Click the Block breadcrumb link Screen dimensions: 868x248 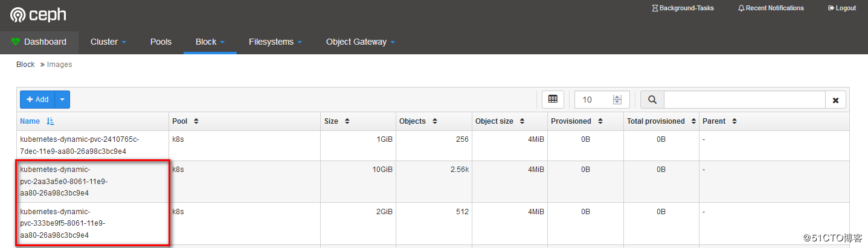25,65
